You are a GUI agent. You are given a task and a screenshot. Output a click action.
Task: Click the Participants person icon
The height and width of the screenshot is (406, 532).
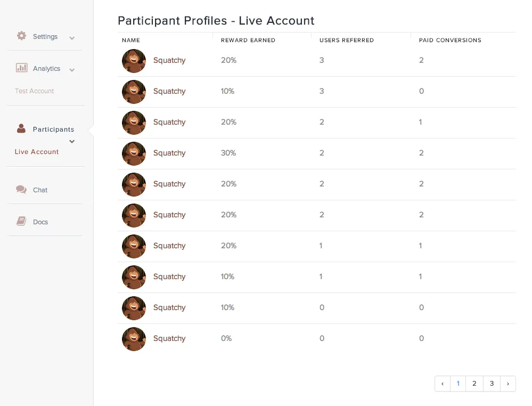tap(21, 128)
